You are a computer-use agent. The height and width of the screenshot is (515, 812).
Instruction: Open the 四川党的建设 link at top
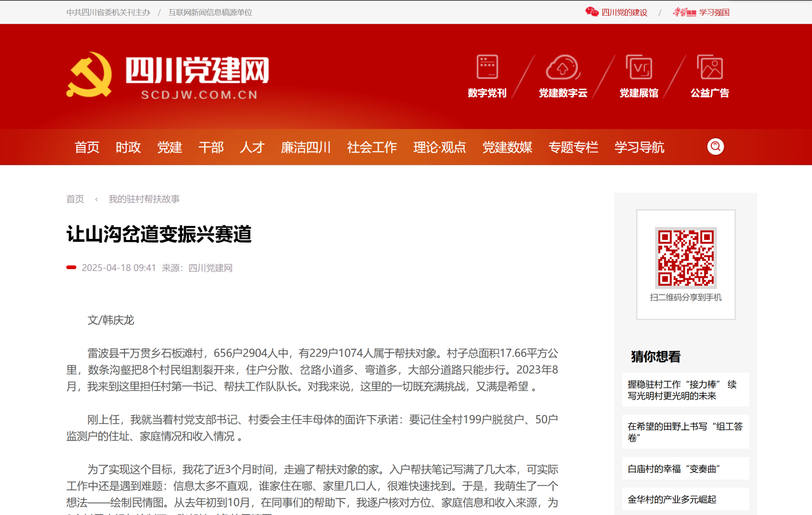[624, 12]
